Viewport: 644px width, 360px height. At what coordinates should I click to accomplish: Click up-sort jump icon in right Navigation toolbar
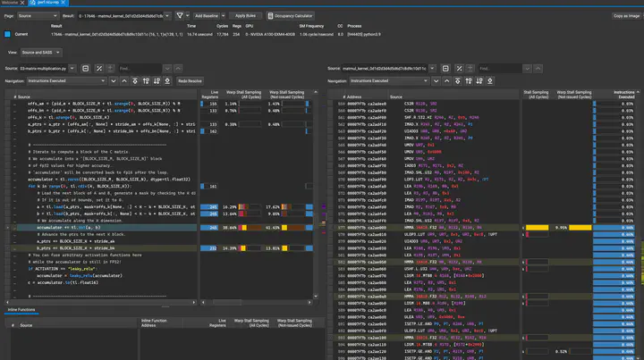[469, 81]
